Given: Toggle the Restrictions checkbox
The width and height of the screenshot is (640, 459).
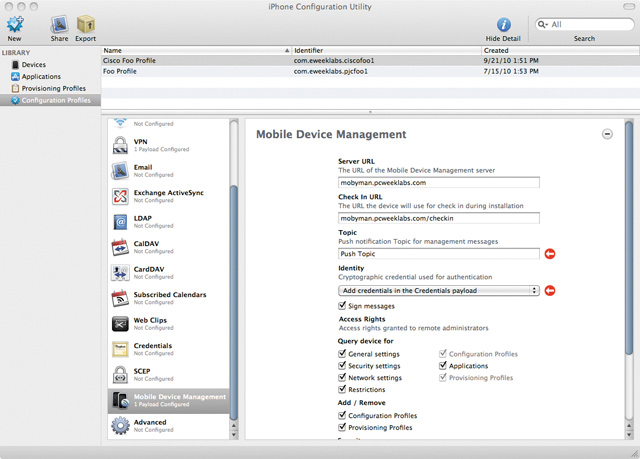Looking at the screenshot, I should [x=342, y=389].
